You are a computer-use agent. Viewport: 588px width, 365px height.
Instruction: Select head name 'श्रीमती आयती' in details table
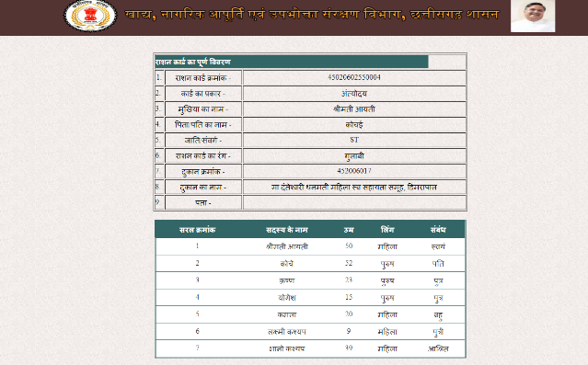354,109
